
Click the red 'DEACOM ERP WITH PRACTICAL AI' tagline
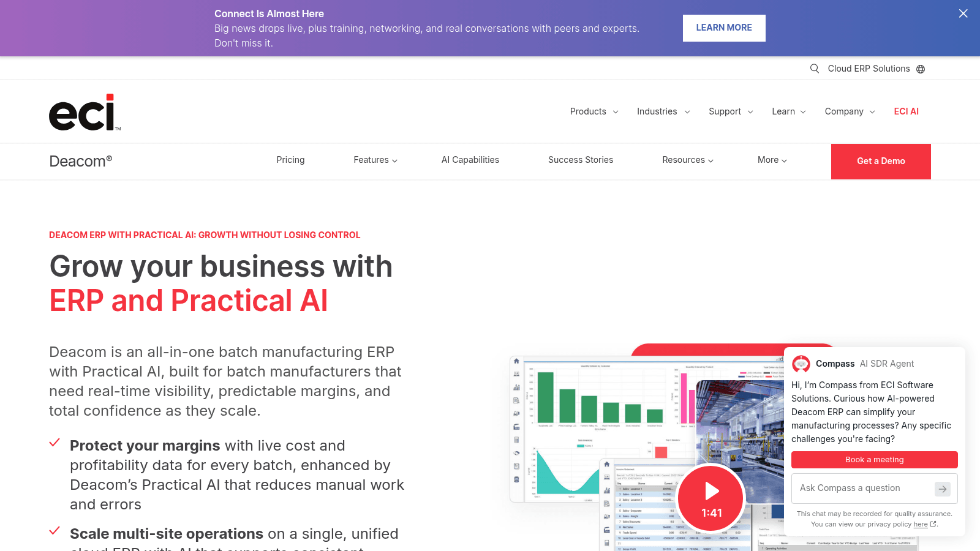pyautogui.click(x=205, y=235)
